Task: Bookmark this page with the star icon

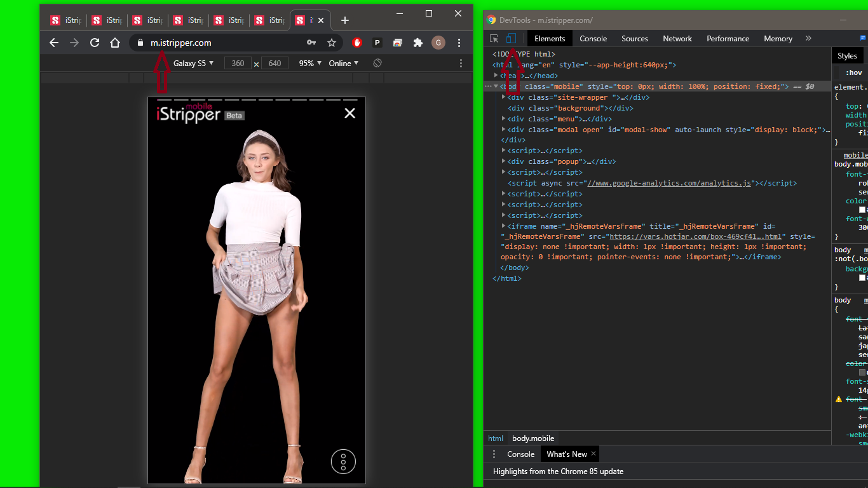Action: point(332,43)
